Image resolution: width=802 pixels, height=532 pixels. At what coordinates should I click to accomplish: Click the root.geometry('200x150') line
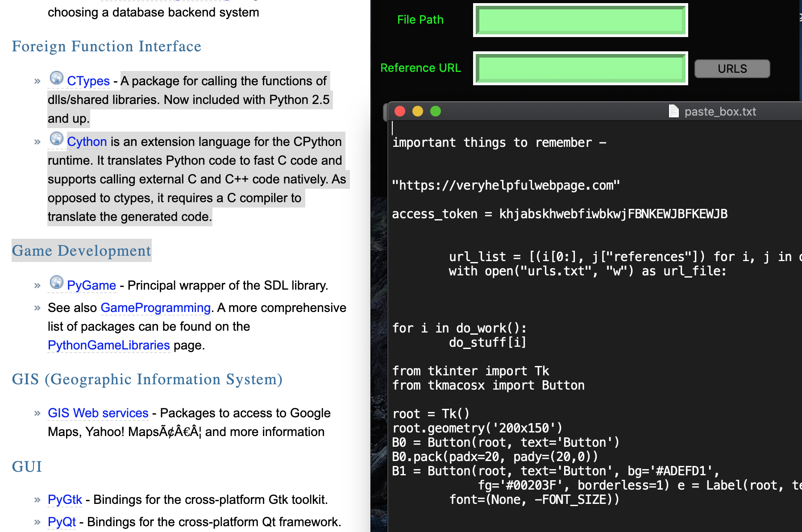477,428
